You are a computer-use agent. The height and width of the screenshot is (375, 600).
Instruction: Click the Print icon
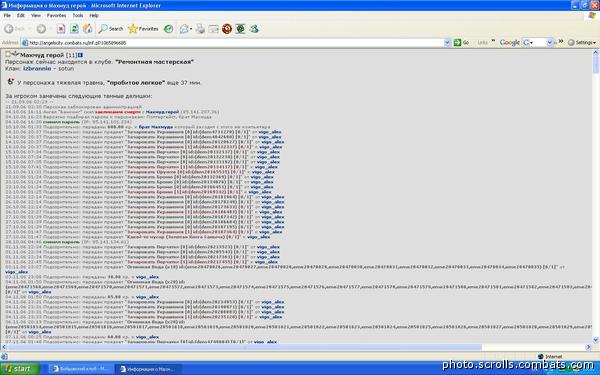(200, 29)
